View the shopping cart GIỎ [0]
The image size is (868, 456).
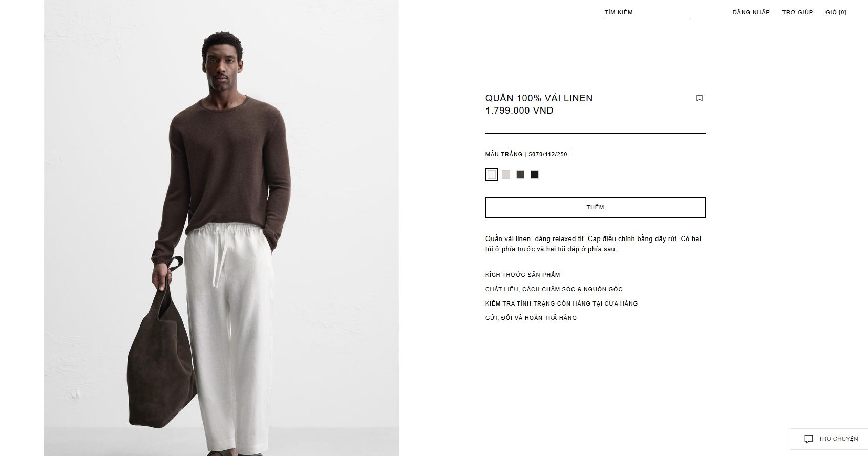click(x=836, y=12)
